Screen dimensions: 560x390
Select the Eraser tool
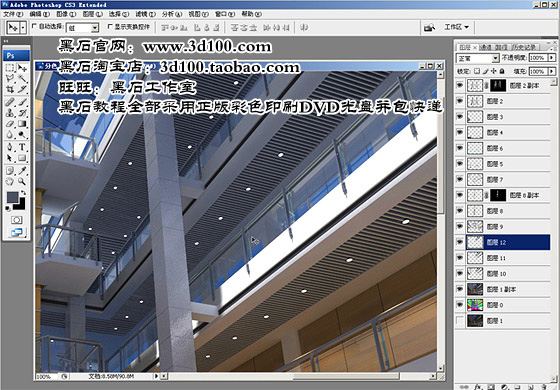tap(10, 124)
